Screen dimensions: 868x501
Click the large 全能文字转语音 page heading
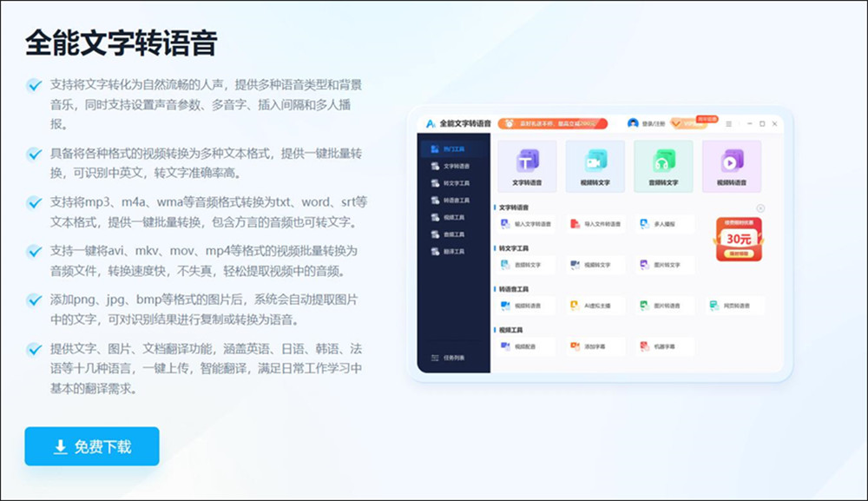pyautogui.click(x=122, y=43)
